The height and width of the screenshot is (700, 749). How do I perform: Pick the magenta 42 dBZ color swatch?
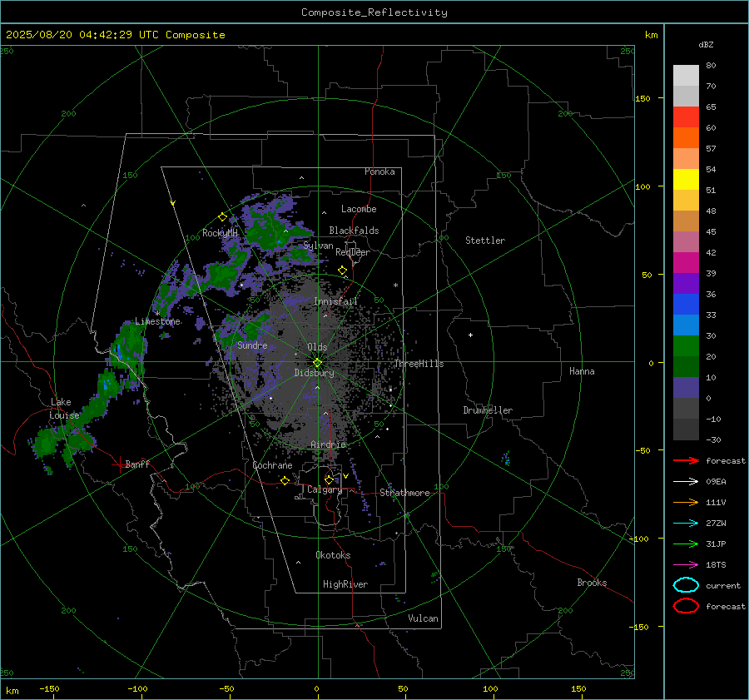pos(686,262)
